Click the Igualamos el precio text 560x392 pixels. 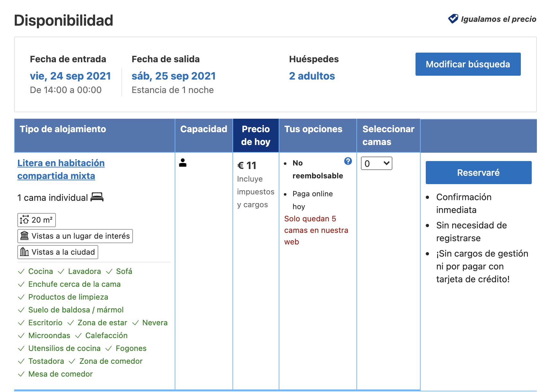[x=498, y=19]
